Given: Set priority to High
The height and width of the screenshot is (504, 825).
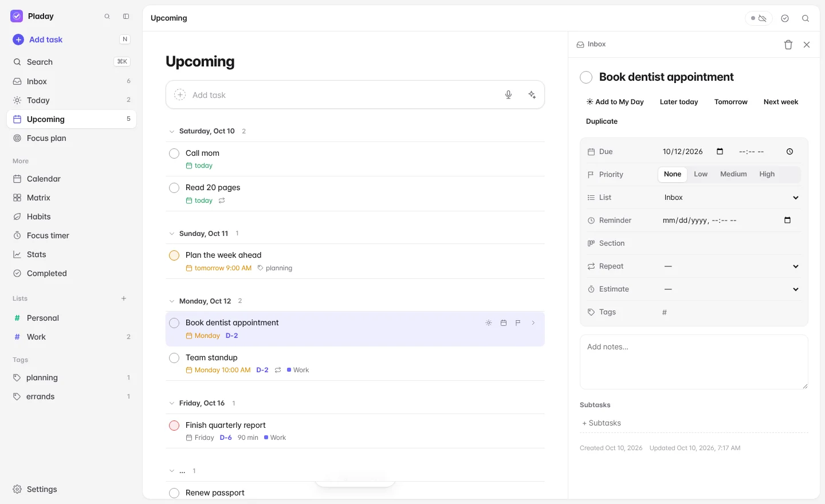Looking at the screenshot, I should [x=767, y=174].
